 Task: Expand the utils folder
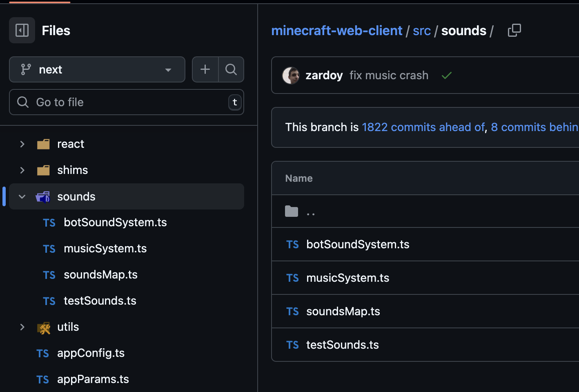pyautogui.click(x=22, y=327)
